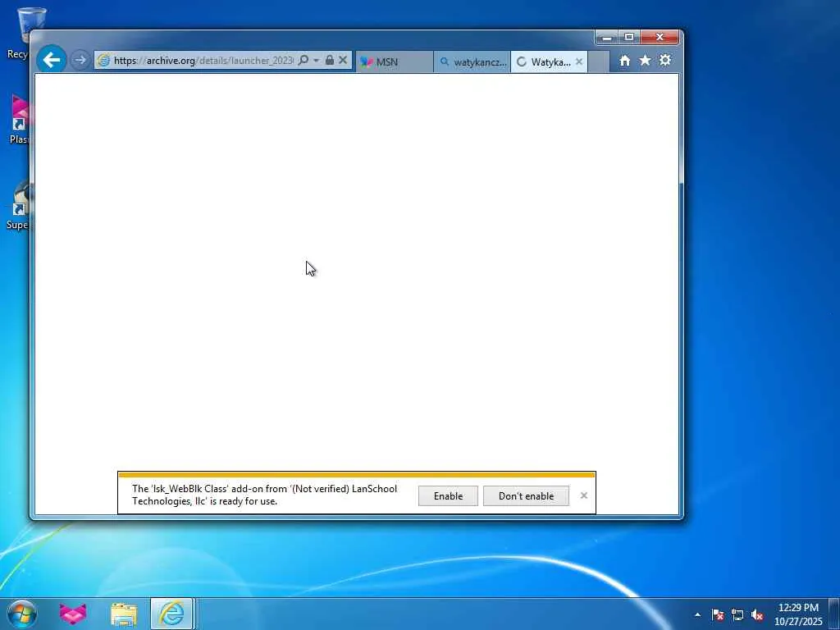Open Windows Explorer from the taskbar
840x630 pixels.
tap(124, 614)
